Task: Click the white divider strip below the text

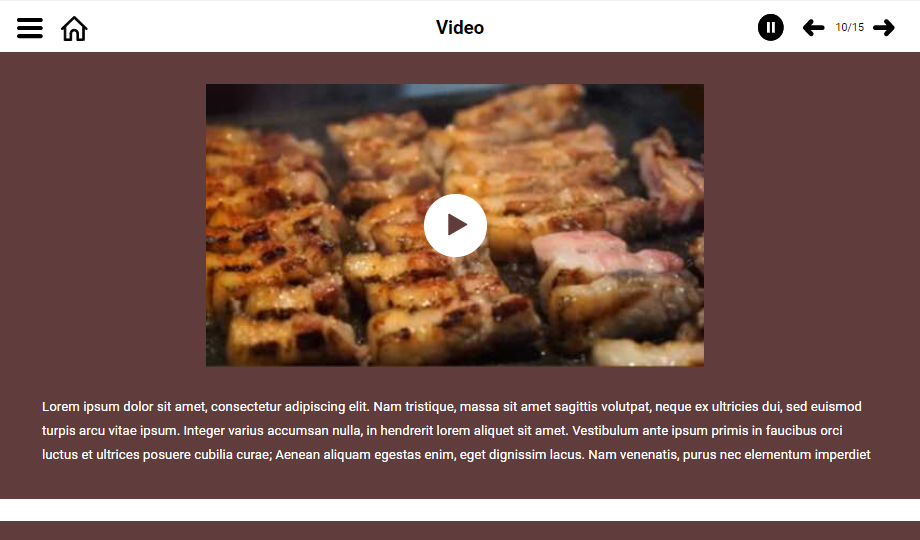Action: point(460,510)
